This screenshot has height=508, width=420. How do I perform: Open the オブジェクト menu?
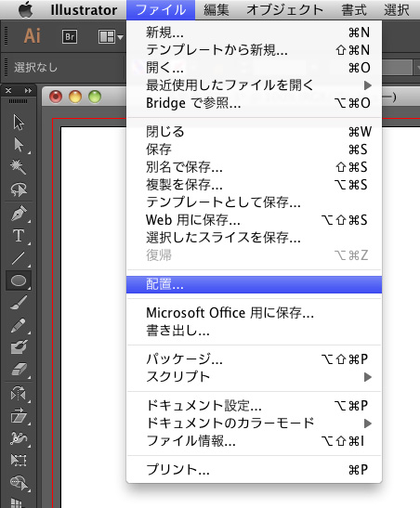click(x=285, y=10)
